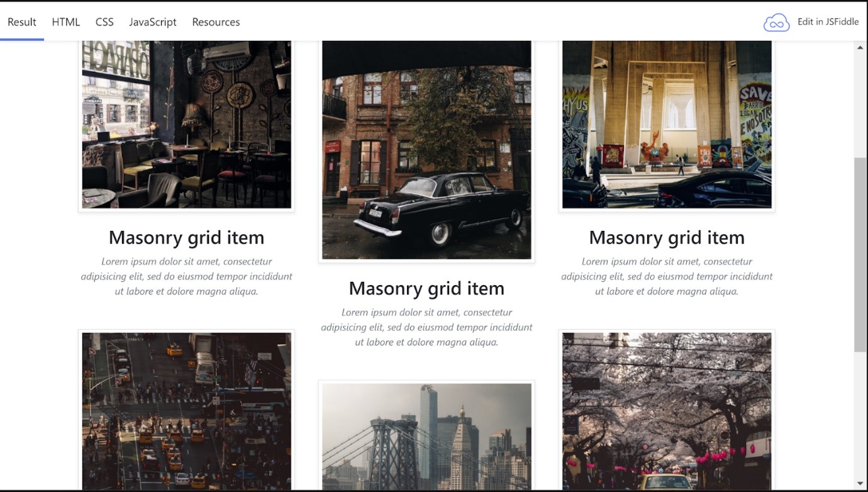Screen dimensions: 868x492
Task: Switch to the Result tab
Action: click(x=22, y=22)
